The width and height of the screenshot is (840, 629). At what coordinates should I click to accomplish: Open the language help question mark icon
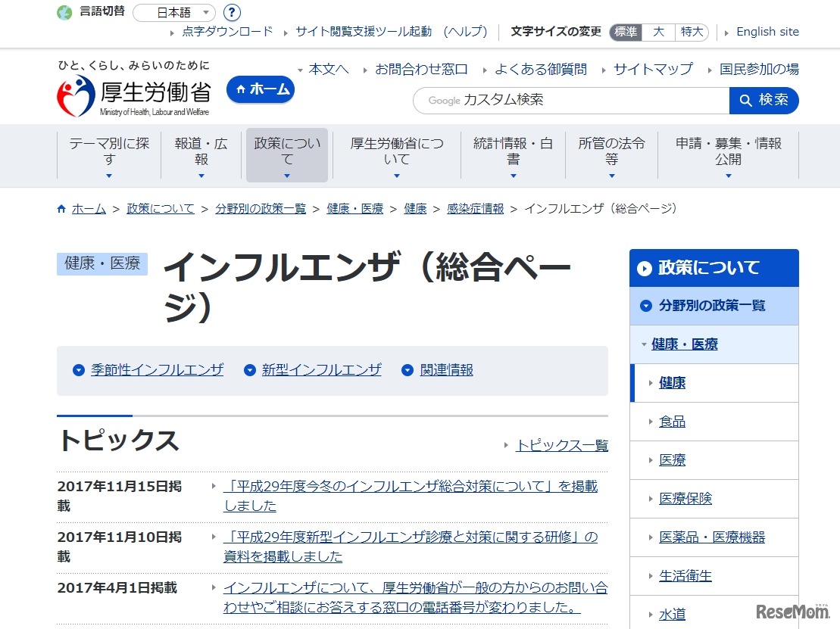[233, 13]
